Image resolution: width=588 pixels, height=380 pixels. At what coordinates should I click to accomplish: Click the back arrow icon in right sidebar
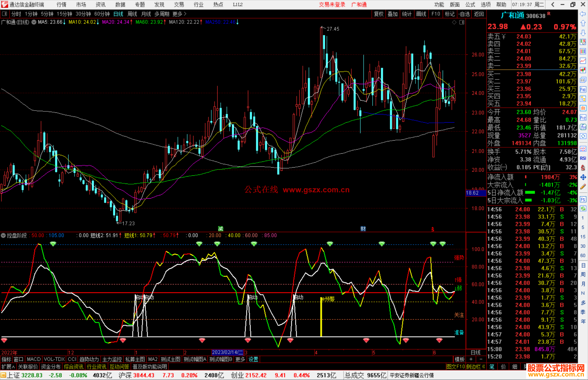pos(583,14)
